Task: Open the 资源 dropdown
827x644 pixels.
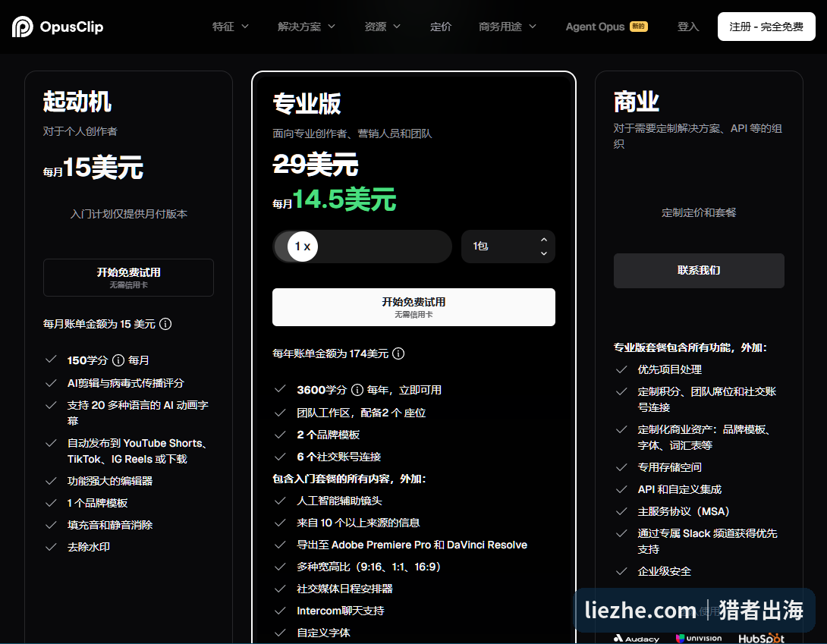Action: point(382,27)
